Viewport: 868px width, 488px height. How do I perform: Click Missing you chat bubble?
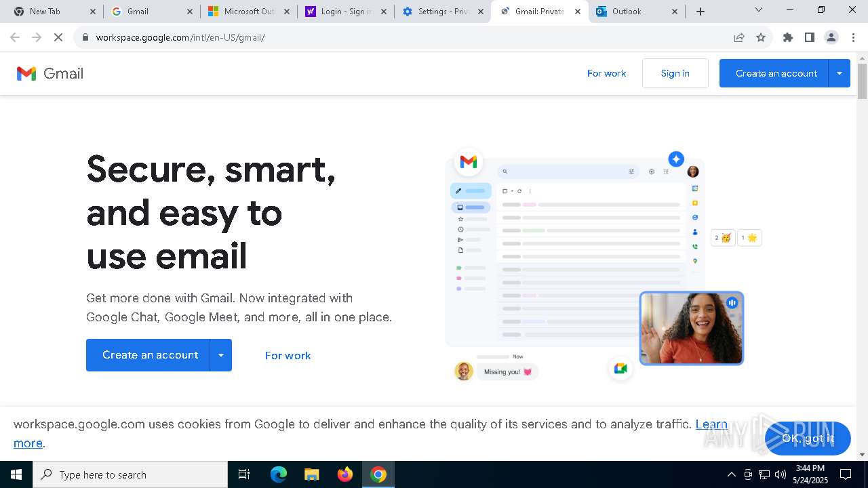(x=507, y=371)
